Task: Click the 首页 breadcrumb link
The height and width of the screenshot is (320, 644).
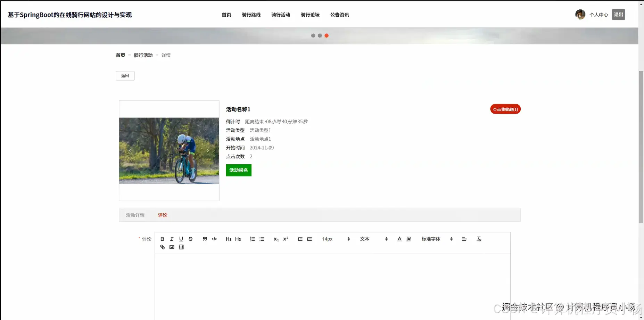Action: coord(121,55)
